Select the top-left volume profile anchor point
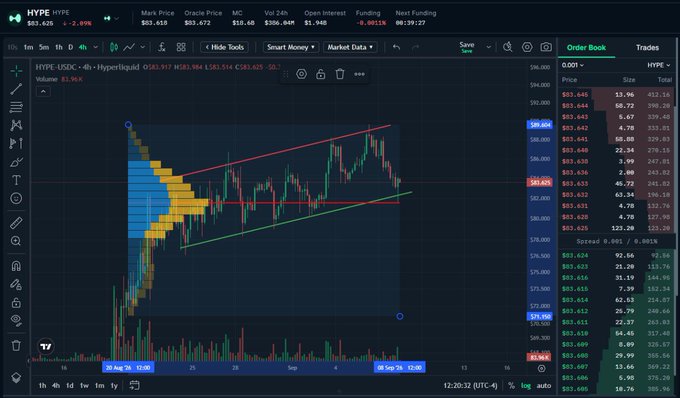Viewport: 680px width, 398px height. tap(128, 125)
